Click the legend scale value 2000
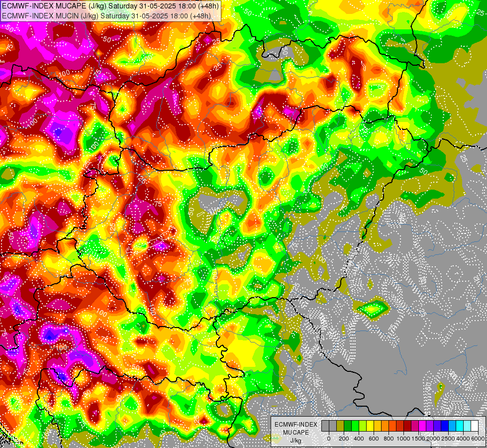The image size is (487, 448). tap(433, 439)
